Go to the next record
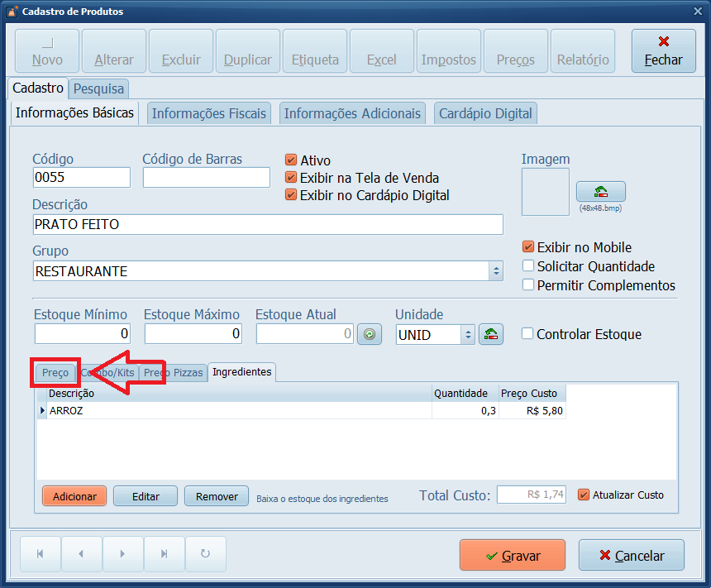Screen dimensions: 711x588 click(x=122, y=554)
